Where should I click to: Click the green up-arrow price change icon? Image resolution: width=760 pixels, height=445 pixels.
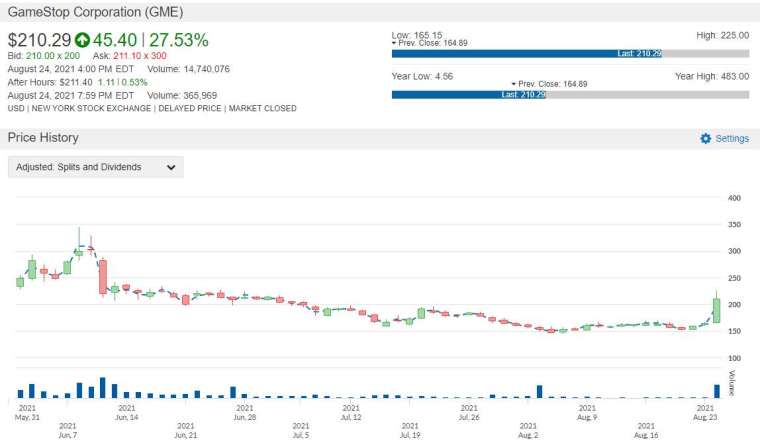coord(82,40)
